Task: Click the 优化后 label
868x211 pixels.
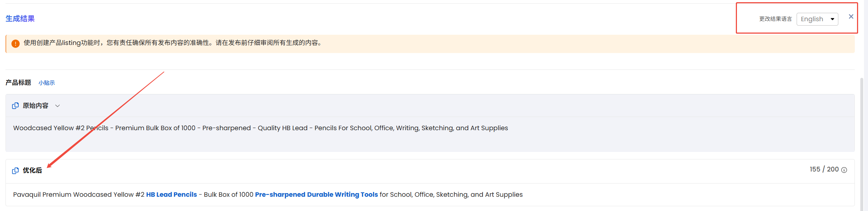Action: tap(32, 170)
